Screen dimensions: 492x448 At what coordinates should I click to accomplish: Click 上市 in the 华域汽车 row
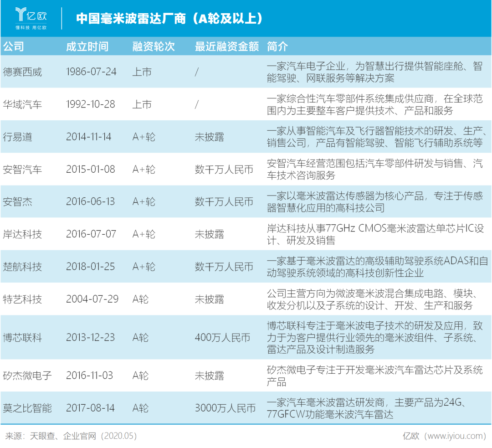click(x=142, y=104)
